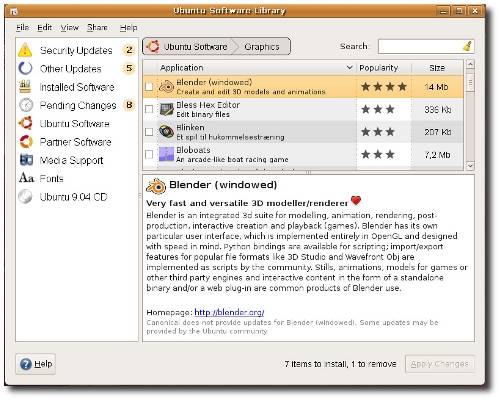Open the blender.org homepage link
This screenshot has height=400, width=500.
229,312
